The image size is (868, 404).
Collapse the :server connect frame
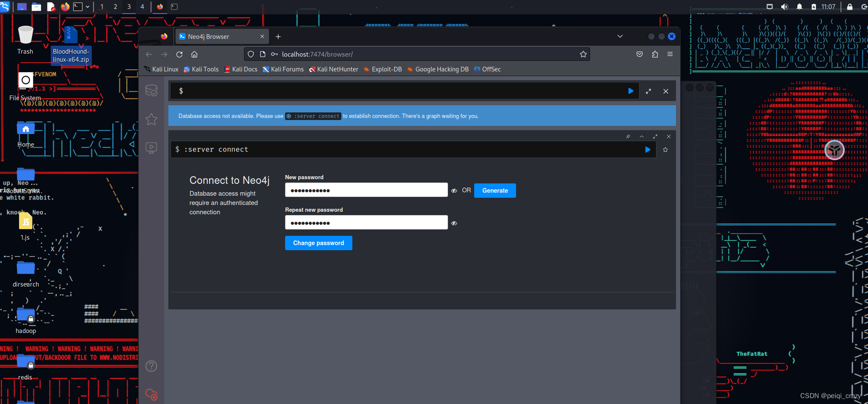click(x=642, y=136)
